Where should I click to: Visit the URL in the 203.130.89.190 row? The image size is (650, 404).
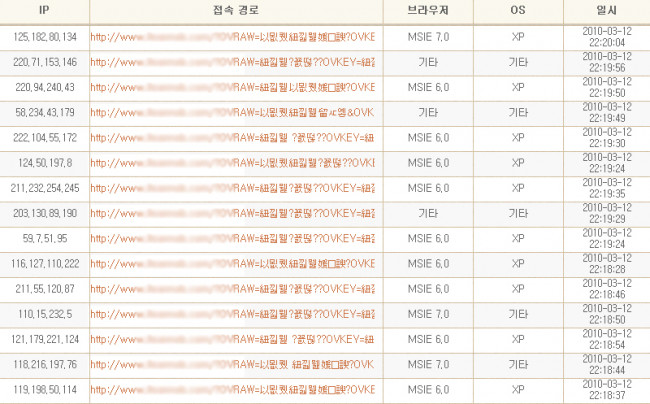coord(233,214)
